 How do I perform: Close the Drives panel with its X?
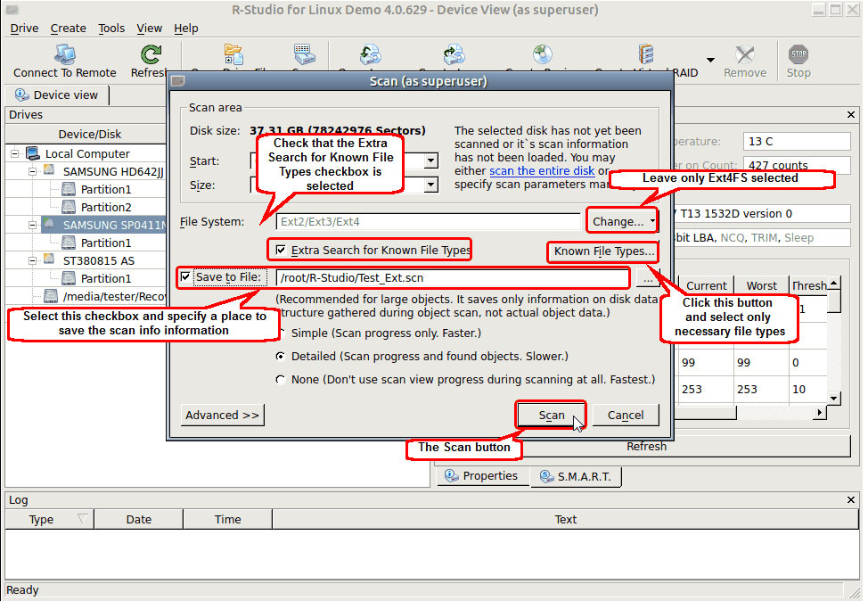[x=851, y=115]
